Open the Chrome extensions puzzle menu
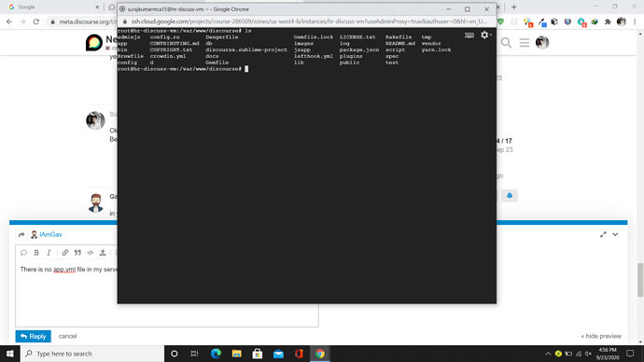644x362 pixels. 608,21
